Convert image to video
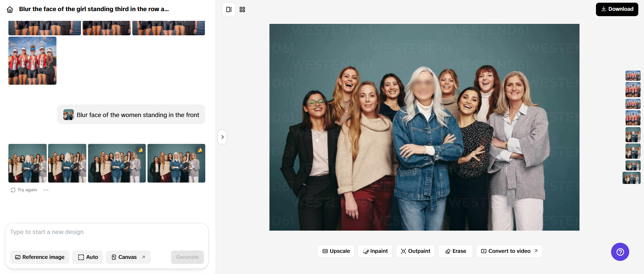This screenshot has width=644, height=274. click(x=509, y=251)
